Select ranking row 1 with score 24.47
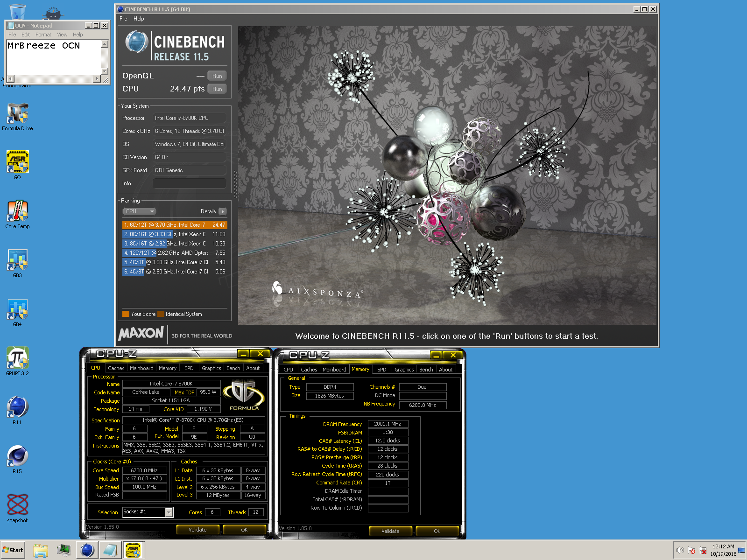This screenshot has height=560, width=747. [175, 225]
